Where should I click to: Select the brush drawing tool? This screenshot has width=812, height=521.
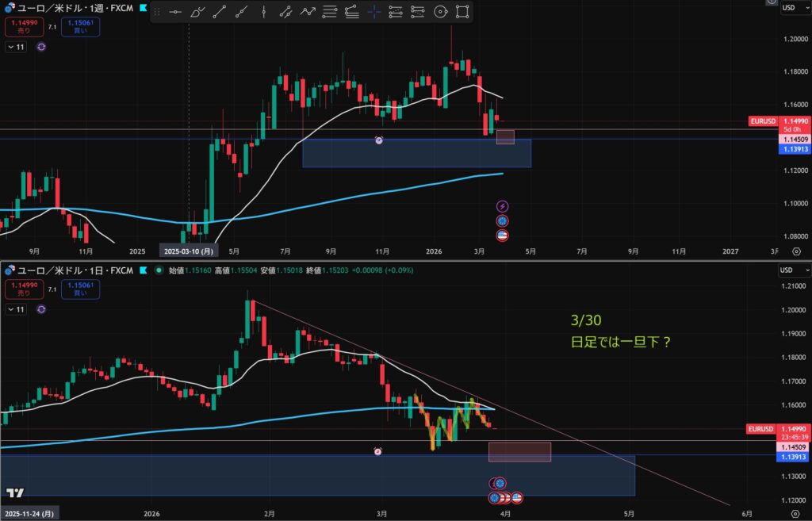[198, 12]
